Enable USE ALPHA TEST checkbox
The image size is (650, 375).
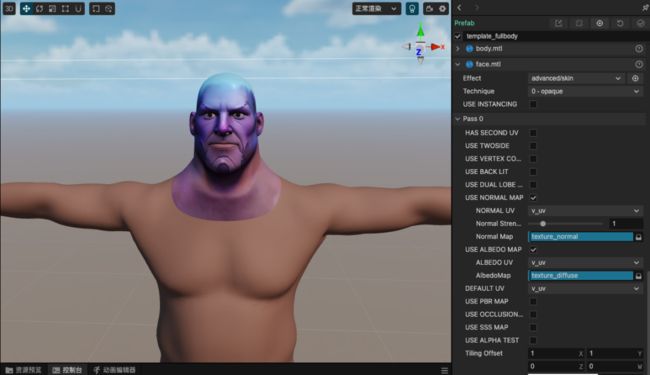tap(533, 340)
